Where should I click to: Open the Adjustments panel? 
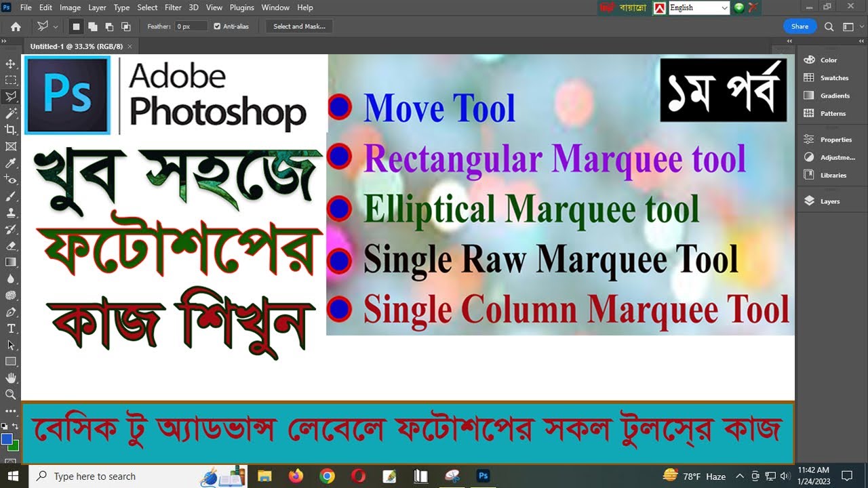pos(828,157)
